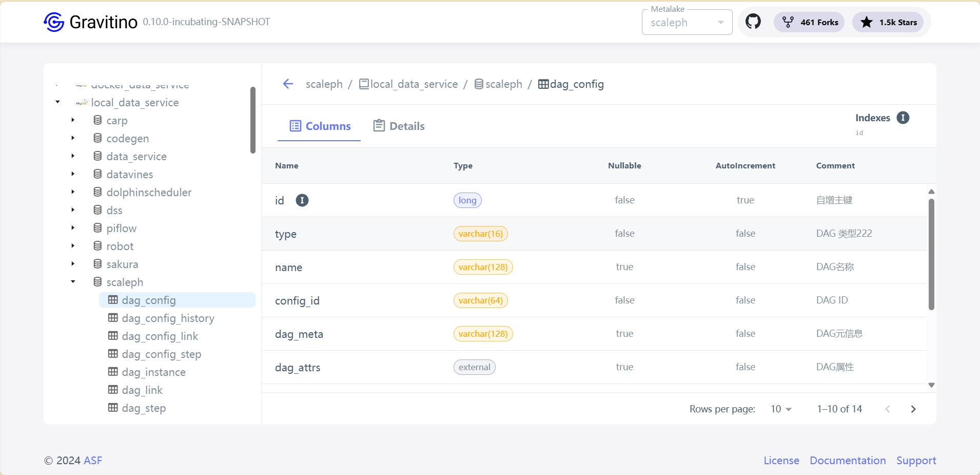The image size is (980, 475).
Task: Select dag_config_history table in tree
Action: tap(168, 318)
